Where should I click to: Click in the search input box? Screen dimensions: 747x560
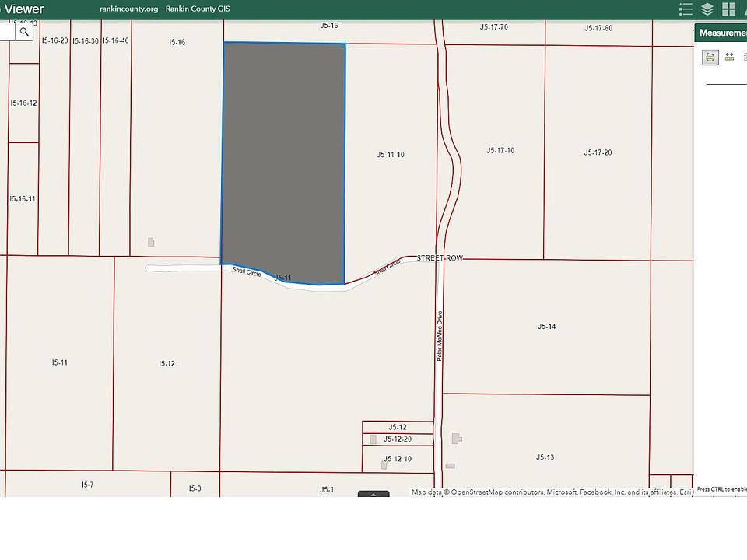(x=8, y=32)
